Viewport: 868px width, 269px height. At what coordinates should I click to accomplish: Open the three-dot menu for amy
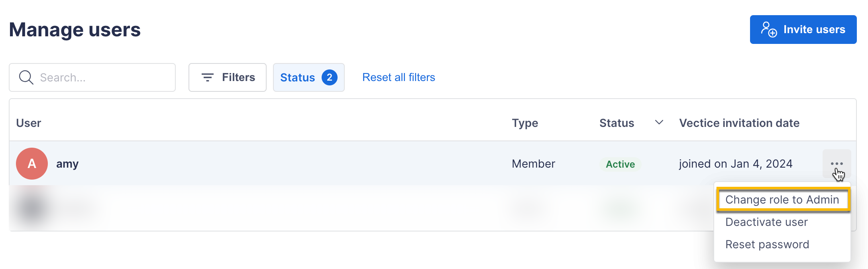coord(837,164)
